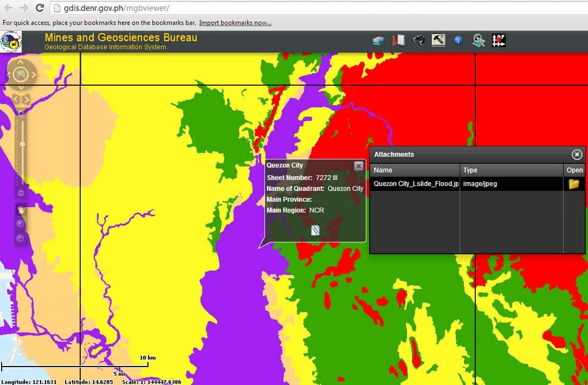Open the Quezon City attachment folder icon
588x385 pixels.
coord(573,184)
